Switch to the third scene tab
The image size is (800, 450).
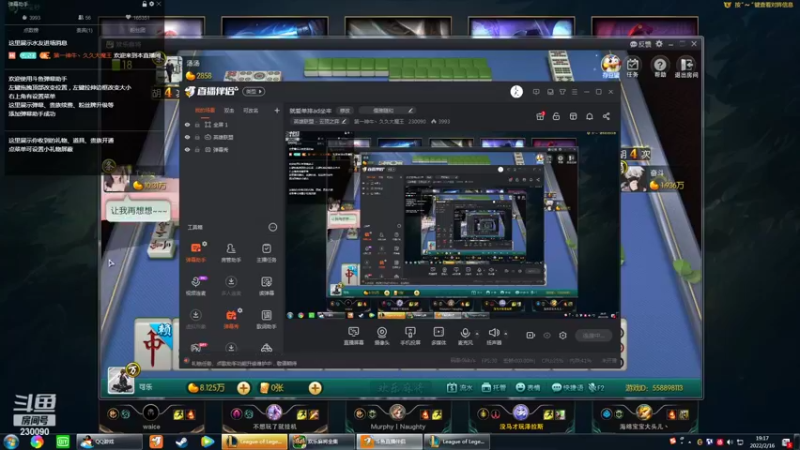coord(251,110)
